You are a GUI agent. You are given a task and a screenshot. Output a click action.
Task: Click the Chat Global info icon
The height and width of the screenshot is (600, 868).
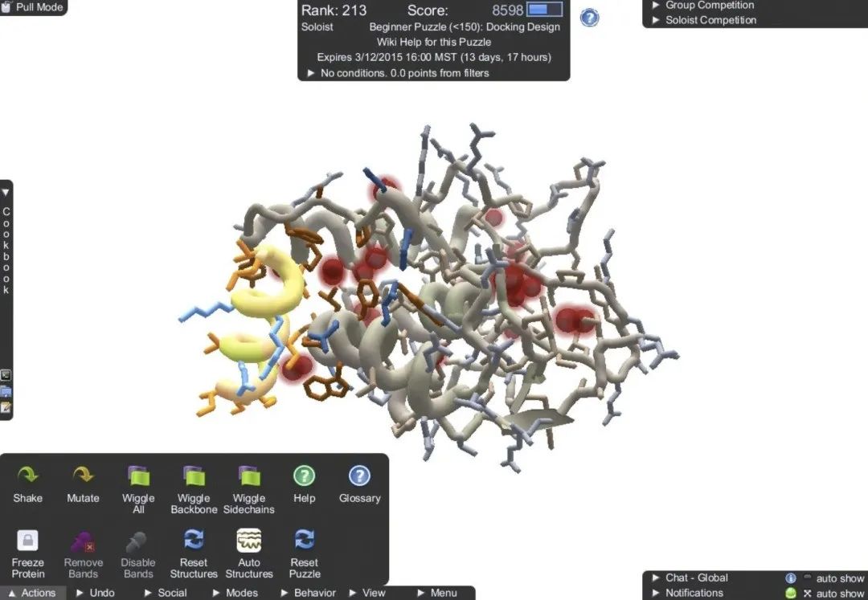point(791,578)
